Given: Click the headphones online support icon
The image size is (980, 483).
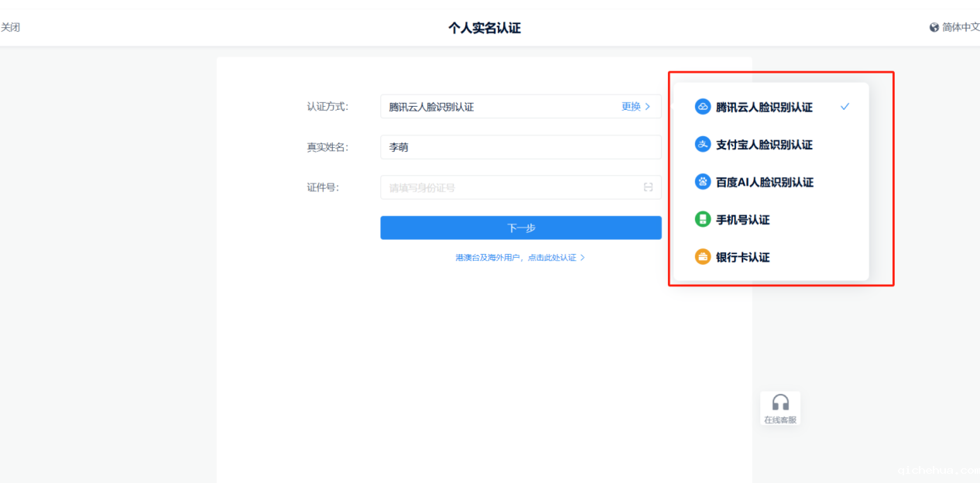Looking at the screenshot, I should (x=780, y=402).
